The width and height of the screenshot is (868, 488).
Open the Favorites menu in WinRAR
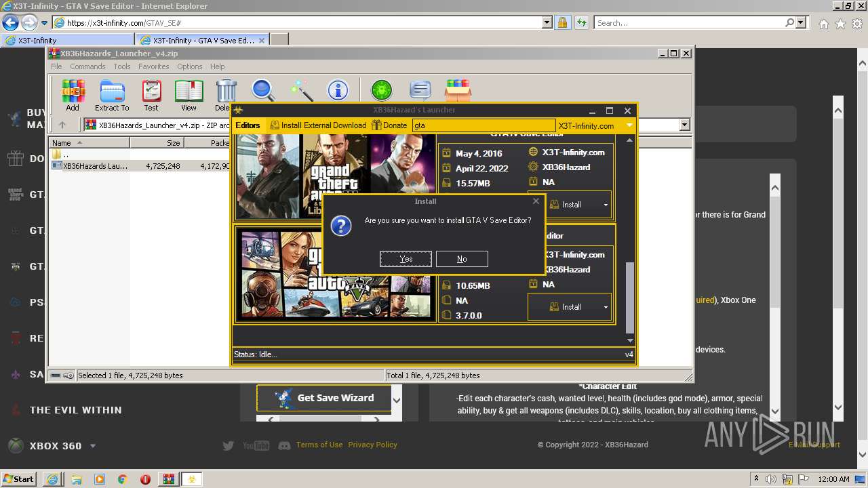pyautogui.click(x=154, y=66)
